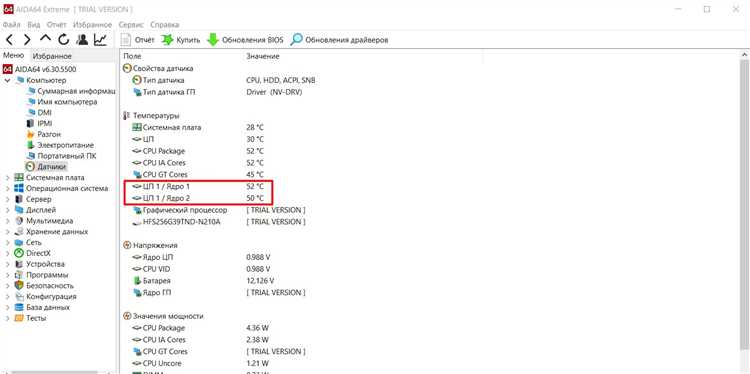The width and height of the screenshot is (750, 374).
Task: Open the Сервис menu
Action: coord(131,24)
